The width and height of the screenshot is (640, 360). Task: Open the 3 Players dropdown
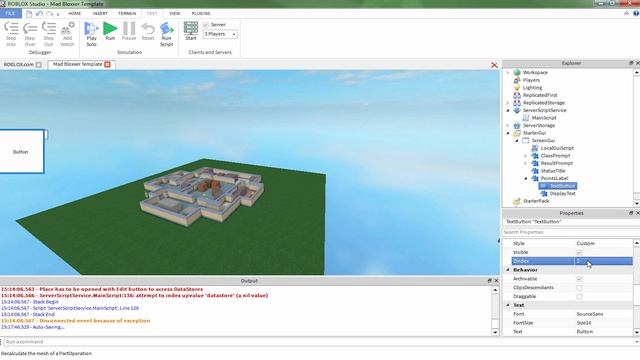tap(220, 34)
